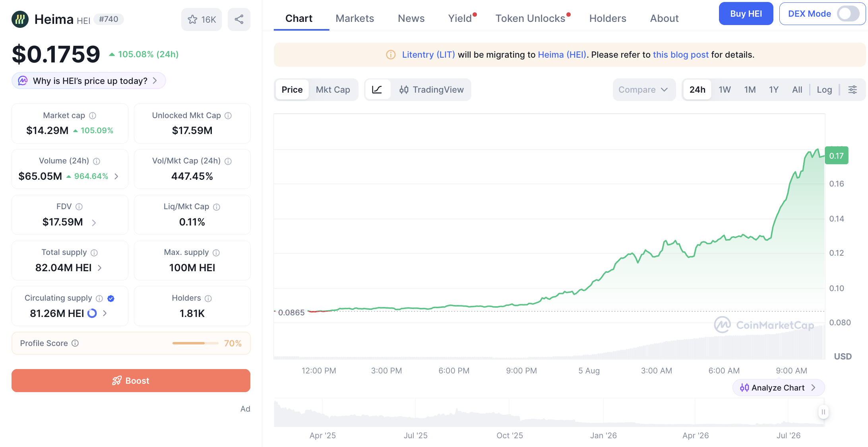Open the share icon button
This screenshot has height=447, width=868.
tap(239, 19)
